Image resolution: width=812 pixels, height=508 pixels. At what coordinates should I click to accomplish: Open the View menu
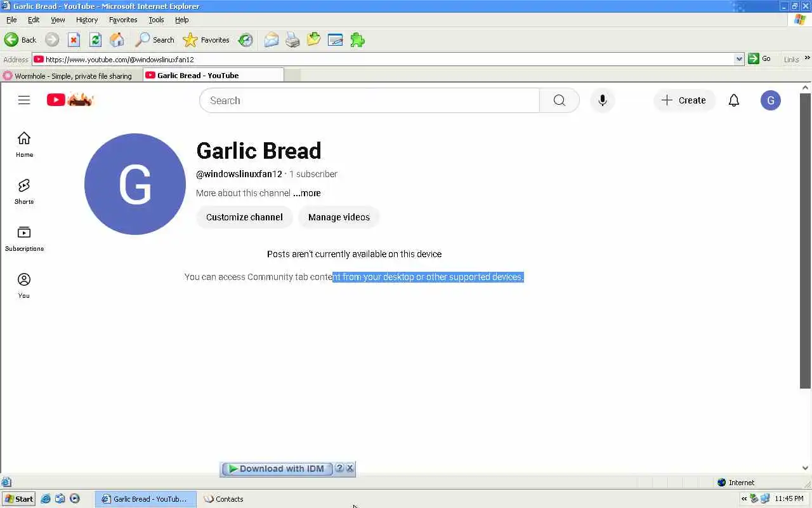[x=58, y=20]
